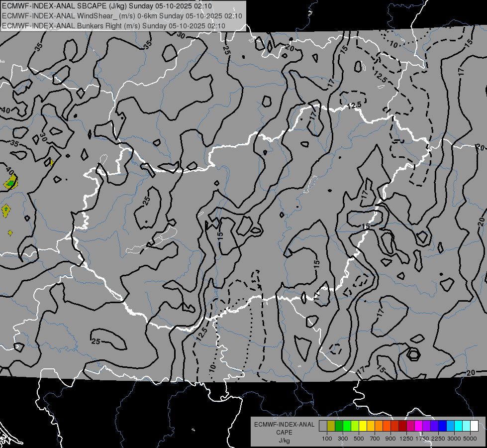Click the SBCAPE title line
The height and width of the screenshot is (448, 487).
coord(107,6)
